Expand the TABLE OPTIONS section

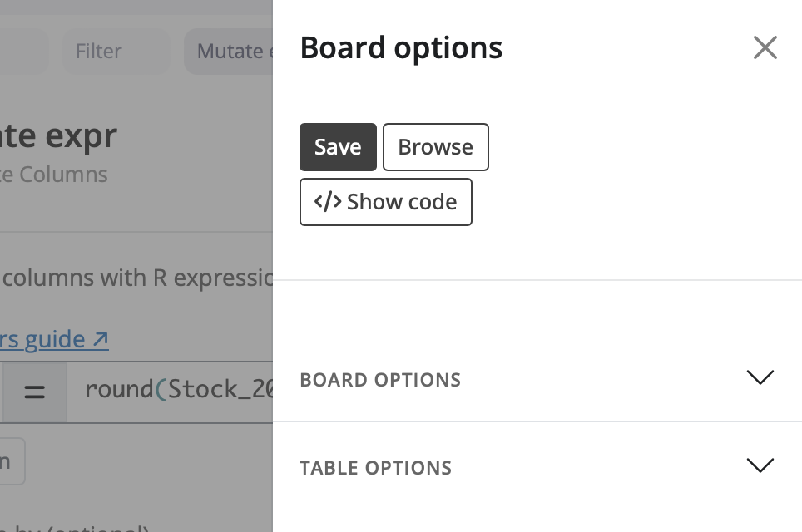pyautogui.click(x=375, y=468)
